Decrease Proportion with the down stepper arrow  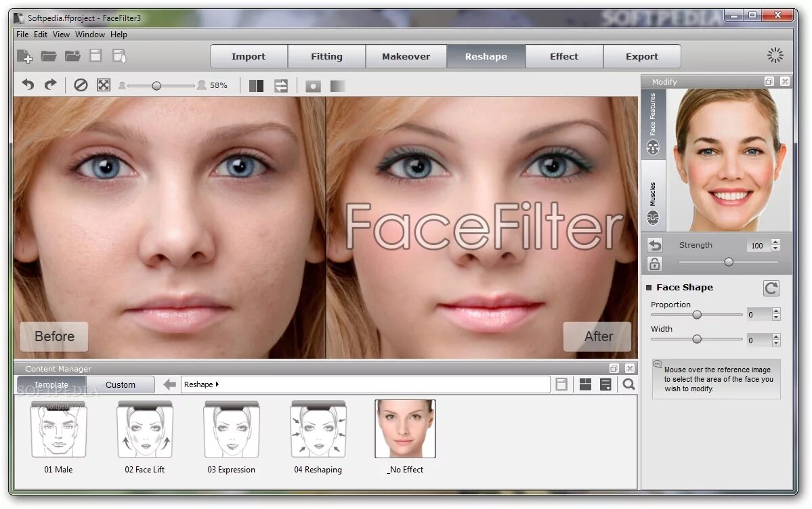pos(775,317)
